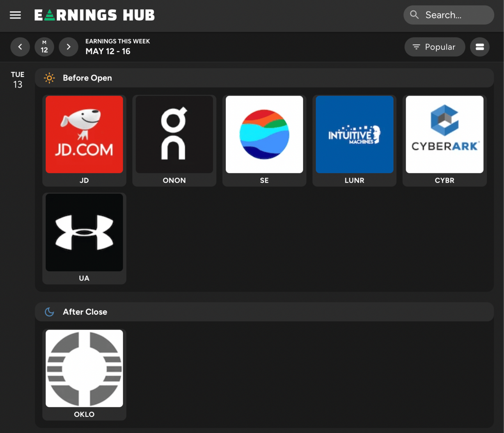Advance to the next week

pos(69,47)
